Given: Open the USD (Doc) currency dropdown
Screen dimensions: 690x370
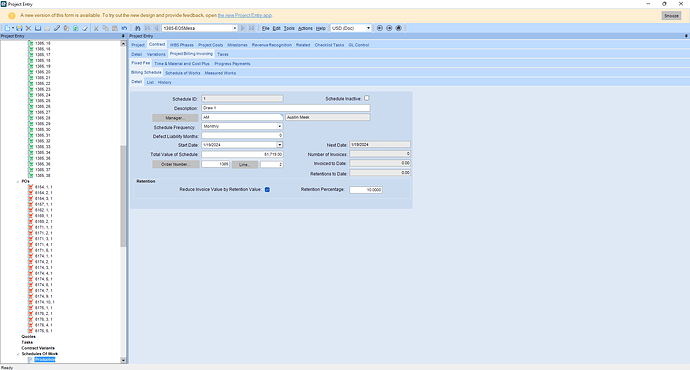Looking at the screenshot, I should [x=368, y=28].
